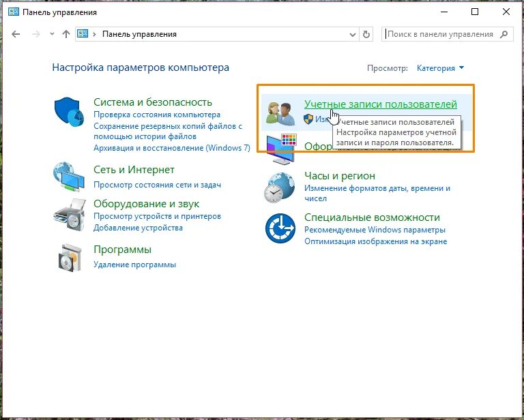Click Оптимизация изображения на экране link

[x=376, y=241]
